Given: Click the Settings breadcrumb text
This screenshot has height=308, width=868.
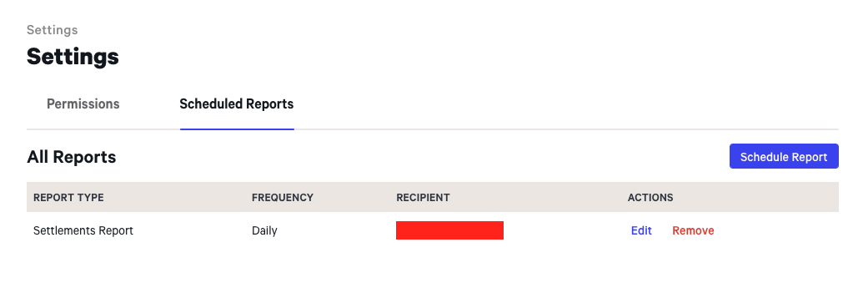Looking at the screenshot, I should [x=52, y=30].
